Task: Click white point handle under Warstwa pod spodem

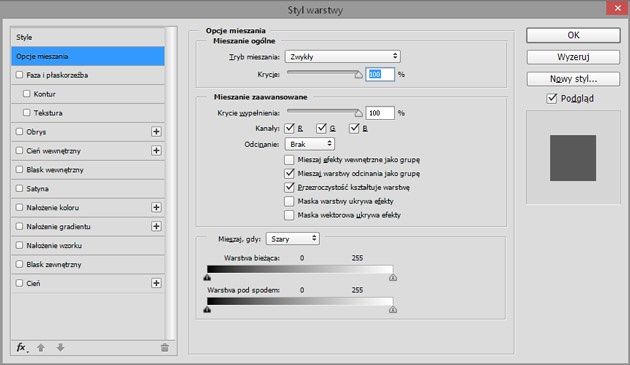Action: click(393, 310)
